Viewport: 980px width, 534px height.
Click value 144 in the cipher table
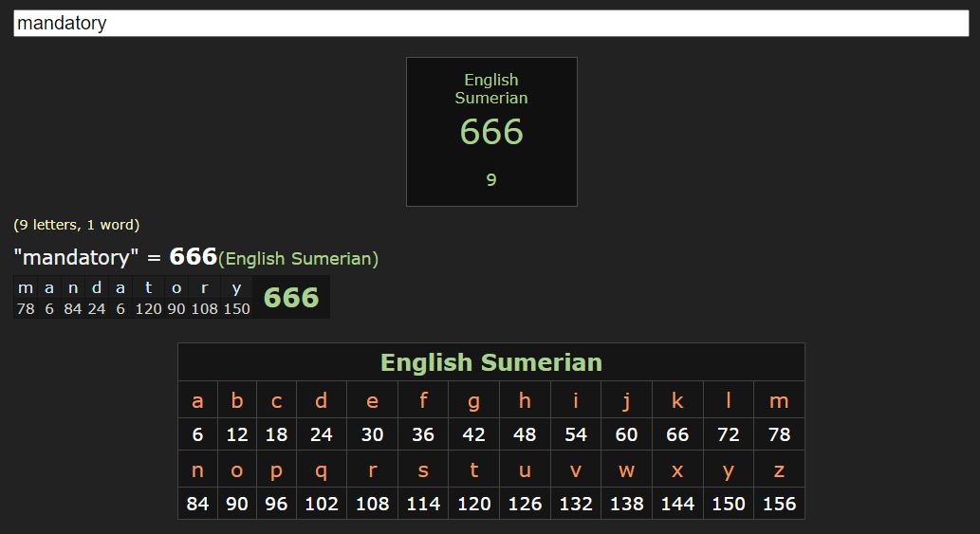677,504
